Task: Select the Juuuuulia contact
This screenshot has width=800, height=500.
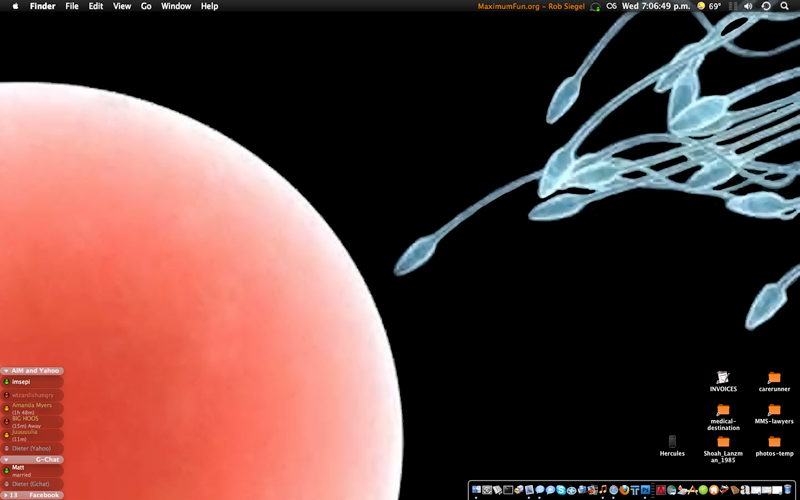Action: (32, 435)
